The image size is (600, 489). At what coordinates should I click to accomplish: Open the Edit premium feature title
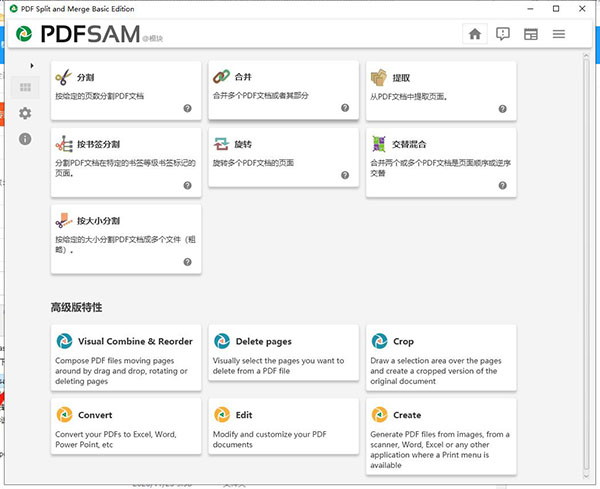(x=244, y=415)
